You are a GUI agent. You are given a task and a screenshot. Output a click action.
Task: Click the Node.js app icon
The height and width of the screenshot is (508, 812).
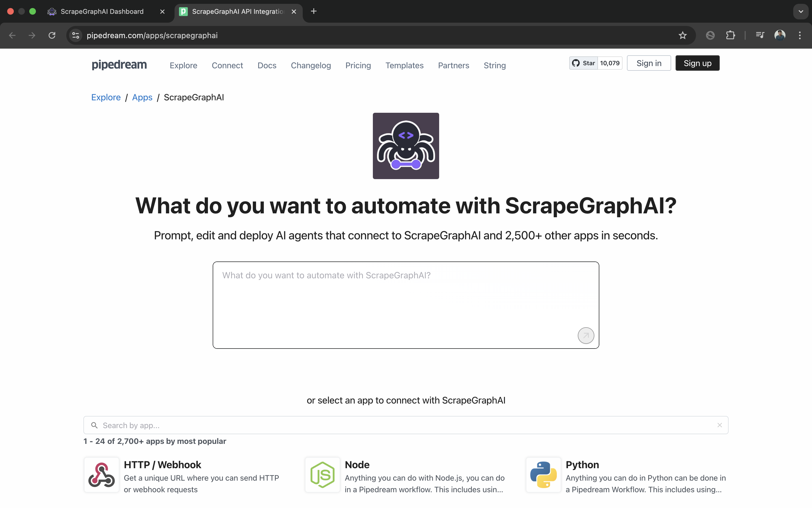[x=322, y=475]
